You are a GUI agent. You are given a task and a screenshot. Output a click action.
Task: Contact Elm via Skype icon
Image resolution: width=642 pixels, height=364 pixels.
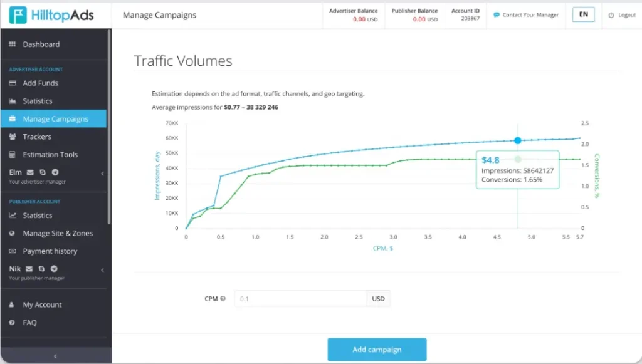pyautogui.click(x=43, y=172)
